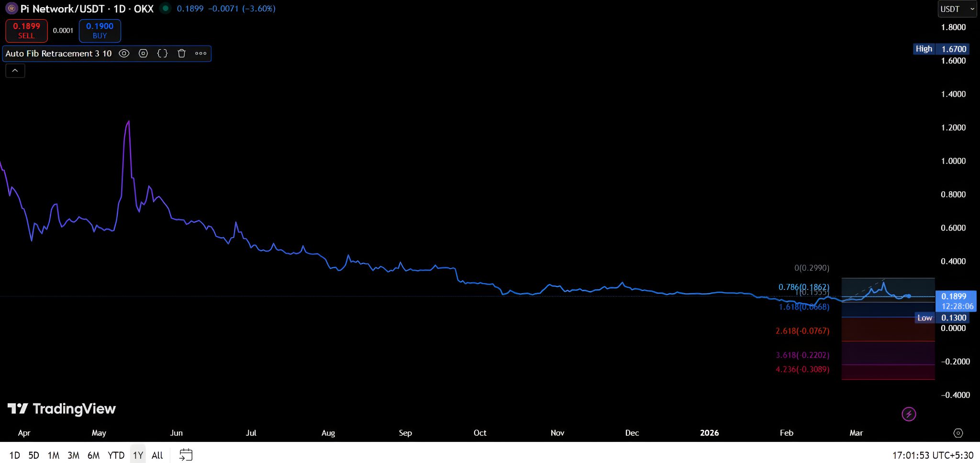Show All available price history
This screenshot has width=980, height=463.
pos(157,455)
